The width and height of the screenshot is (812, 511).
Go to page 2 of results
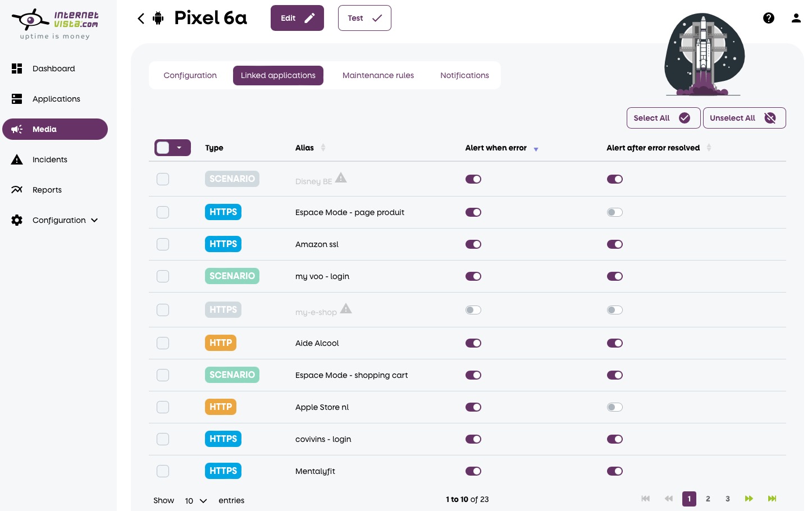coord(708,499)
